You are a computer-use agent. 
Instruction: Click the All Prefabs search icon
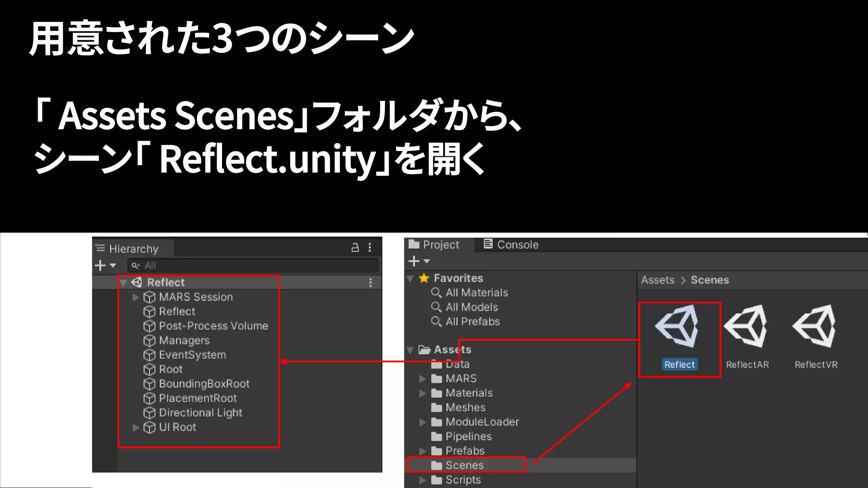pos(437,322)
